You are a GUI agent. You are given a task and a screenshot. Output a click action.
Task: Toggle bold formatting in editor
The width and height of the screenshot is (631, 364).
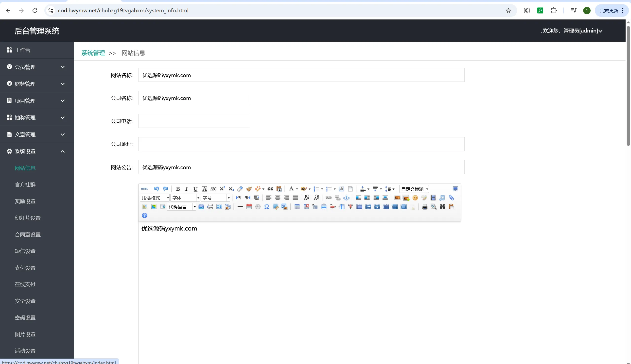pos(178,189)
